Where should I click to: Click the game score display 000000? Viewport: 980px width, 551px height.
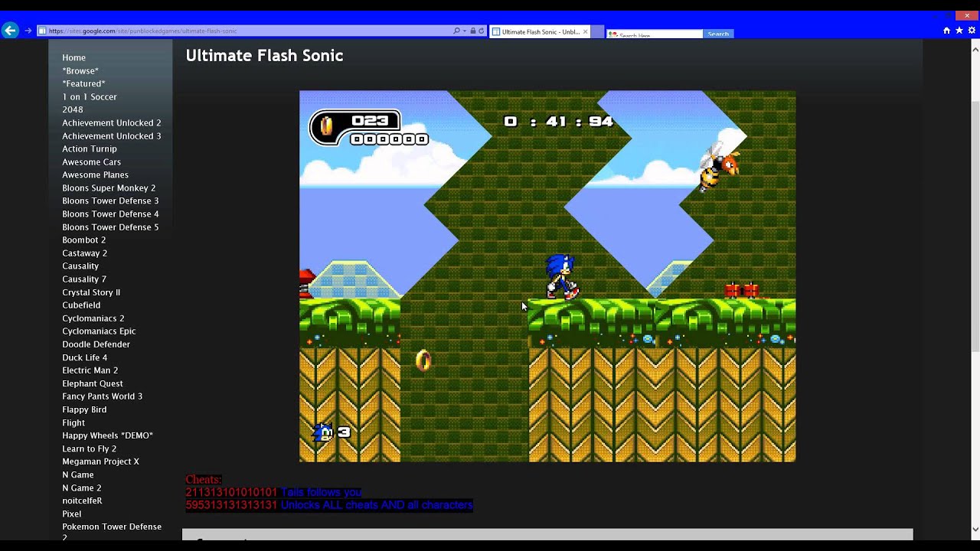389,139
